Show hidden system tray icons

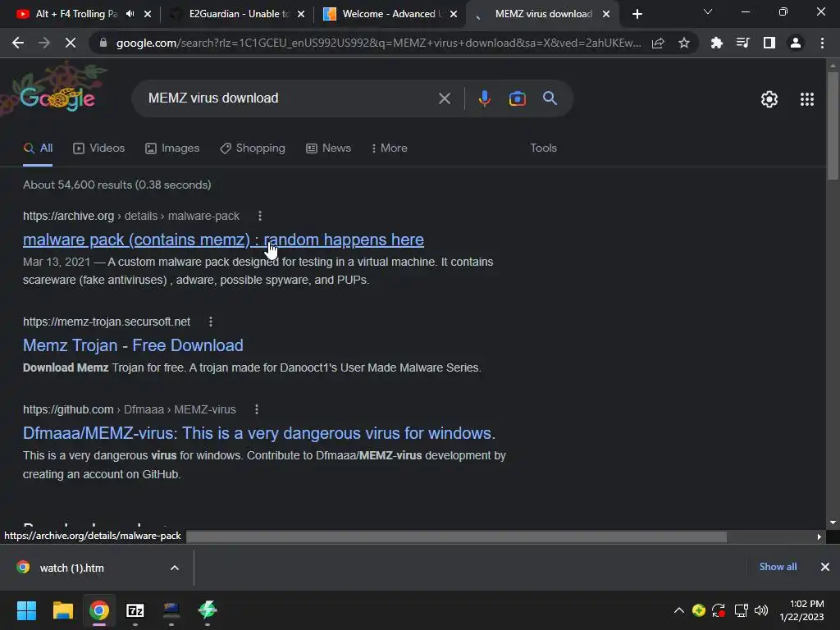coord(678,610)
